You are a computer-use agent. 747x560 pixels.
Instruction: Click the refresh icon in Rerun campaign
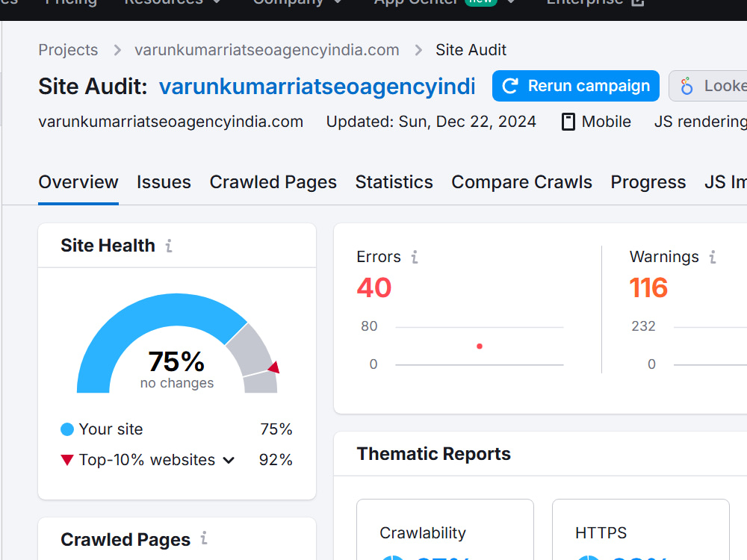click(510, 86)
